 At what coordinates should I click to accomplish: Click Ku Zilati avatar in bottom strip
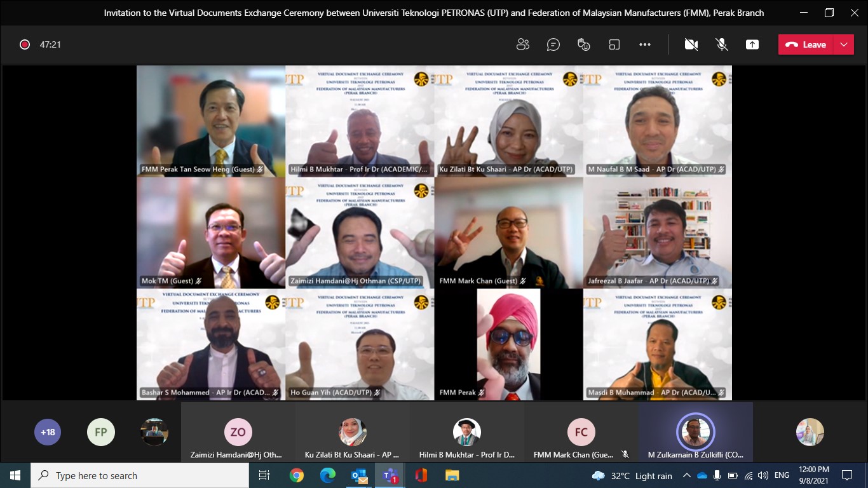(x=353, y=432)
